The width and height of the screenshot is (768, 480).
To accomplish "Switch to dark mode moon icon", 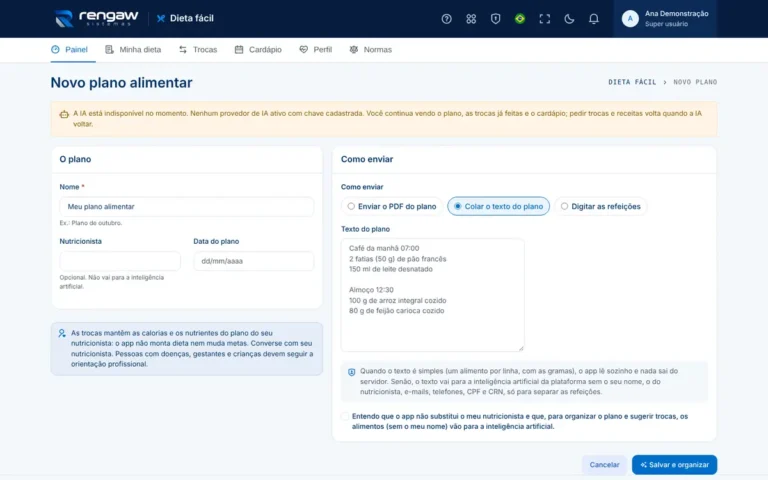I will click(569, 19).
